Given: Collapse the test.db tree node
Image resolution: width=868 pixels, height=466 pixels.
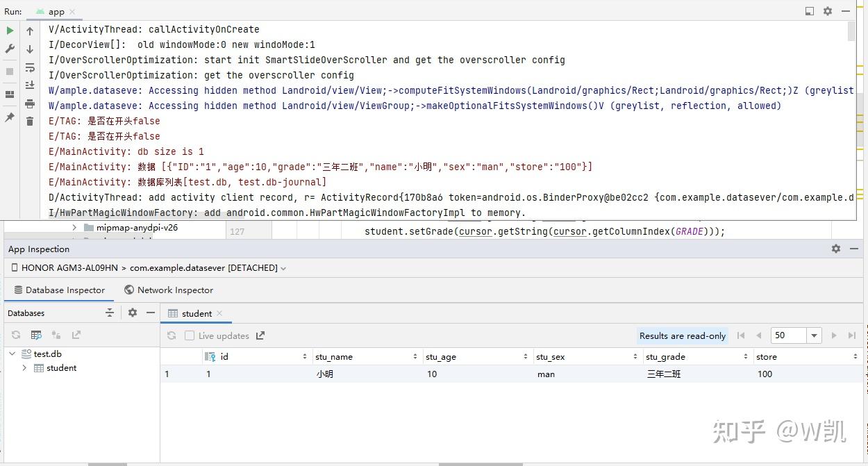Looking at the screenshot, I should 12,353.
